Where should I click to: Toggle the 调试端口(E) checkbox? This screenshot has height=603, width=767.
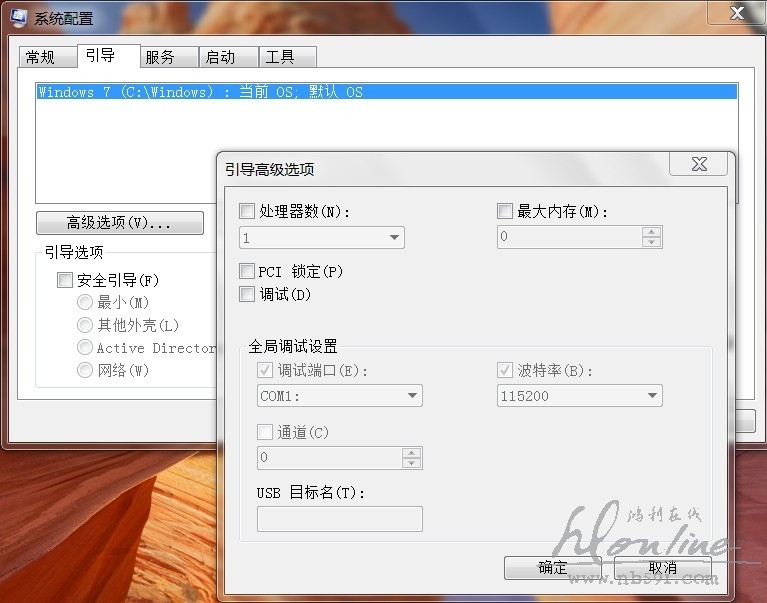coord(265,370)
